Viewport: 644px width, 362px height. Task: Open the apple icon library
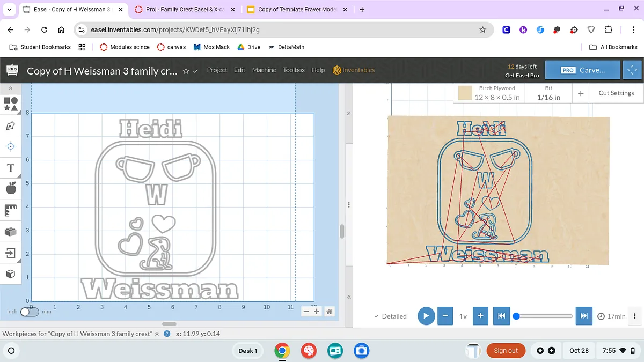[x=10, y=188]
